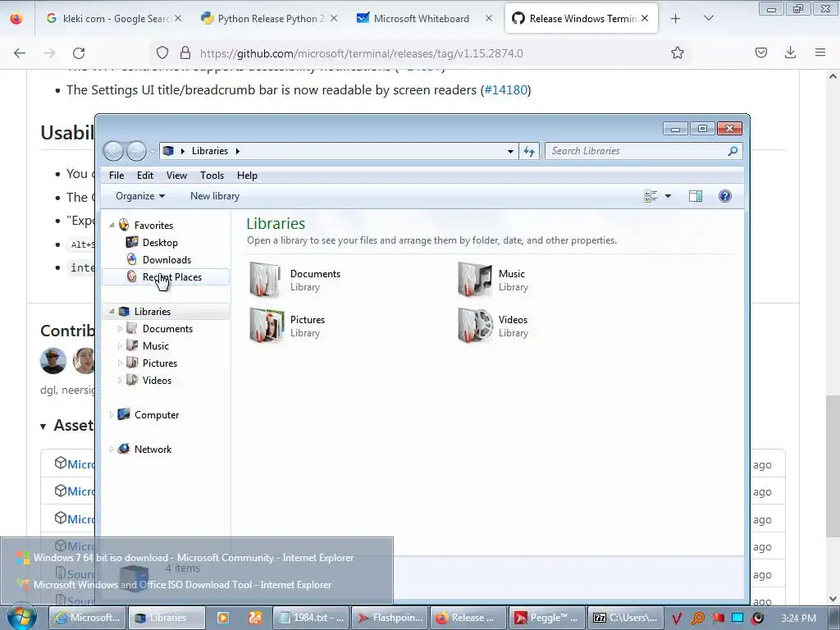Click the search magnifier in Explorer

733,151
